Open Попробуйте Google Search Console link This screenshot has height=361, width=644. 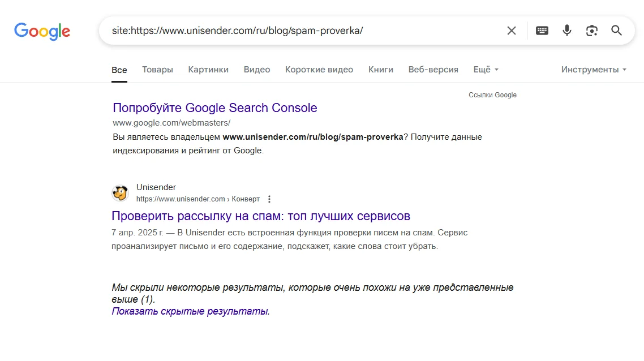pyautogui.click(x=215, y=108)
